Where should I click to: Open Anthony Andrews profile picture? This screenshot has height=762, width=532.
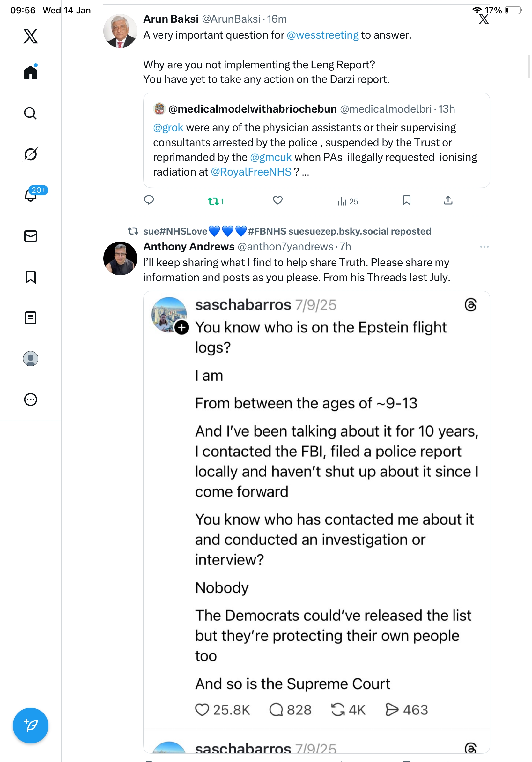(x=120, y=258)
